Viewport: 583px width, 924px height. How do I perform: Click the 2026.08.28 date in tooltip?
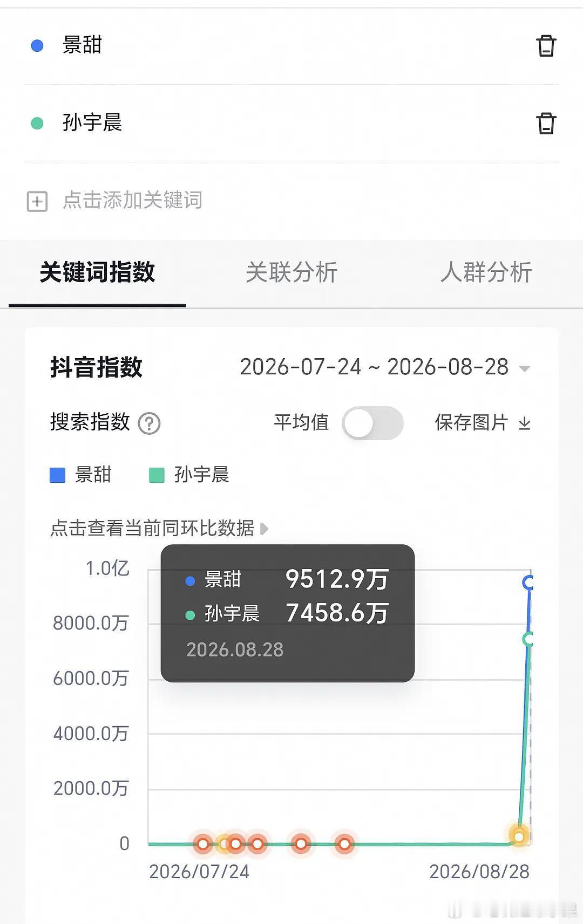[x=235, y=649]
